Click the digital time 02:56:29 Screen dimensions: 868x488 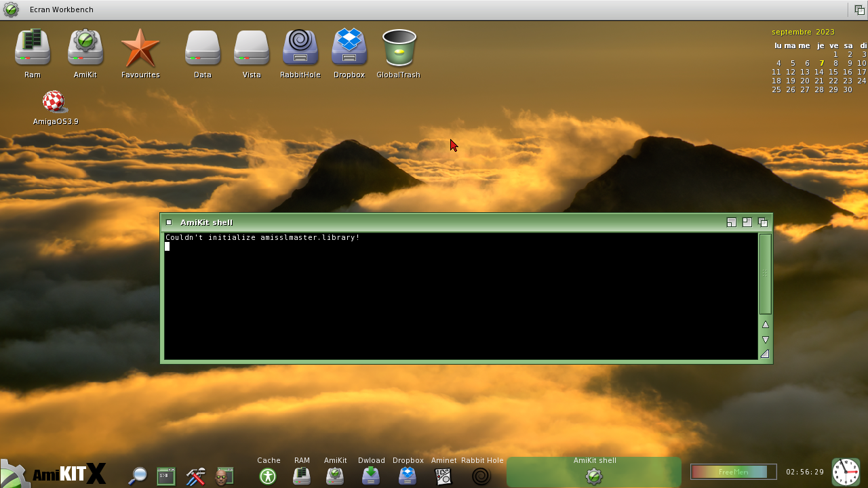[805, 472]
